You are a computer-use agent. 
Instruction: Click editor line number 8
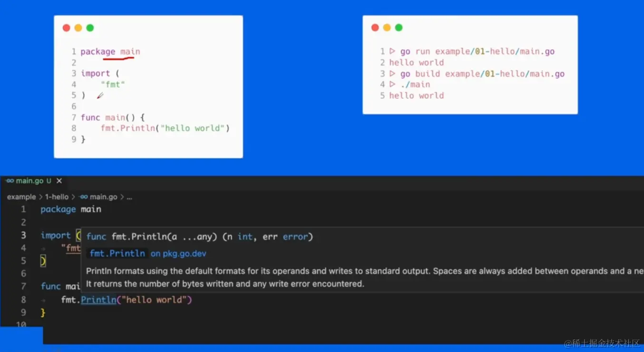coord(23,300)
